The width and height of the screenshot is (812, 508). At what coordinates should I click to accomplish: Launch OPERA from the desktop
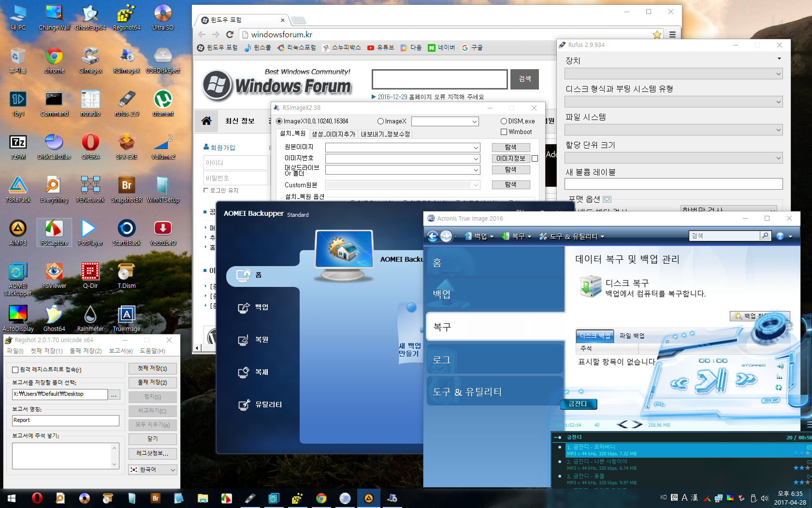point(90,147)
